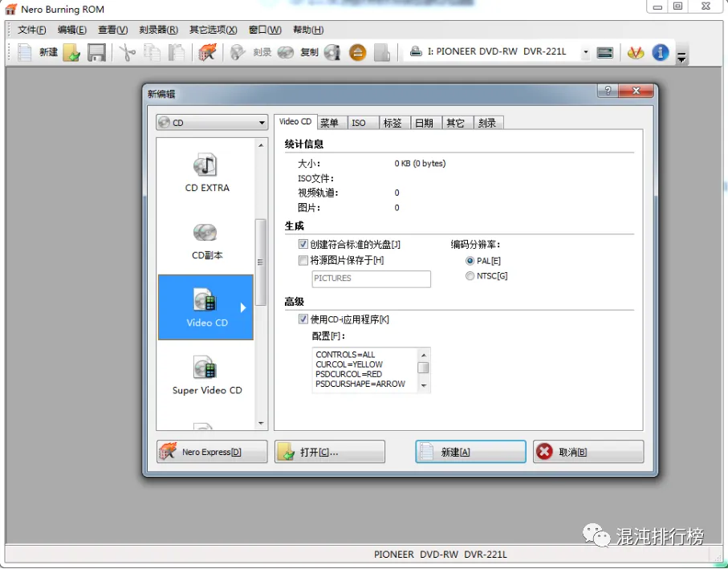Open the 查看(V) menu

coord(113,30)
